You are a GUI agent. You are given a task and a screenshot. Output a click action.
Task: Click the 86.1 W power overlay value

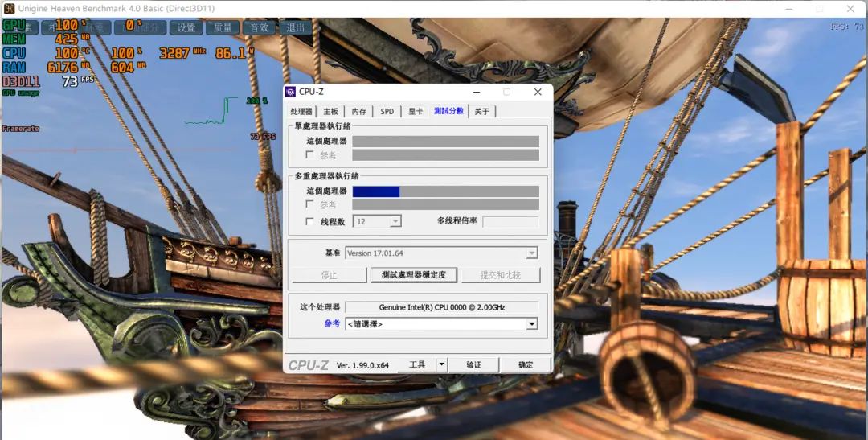(234, 52)
